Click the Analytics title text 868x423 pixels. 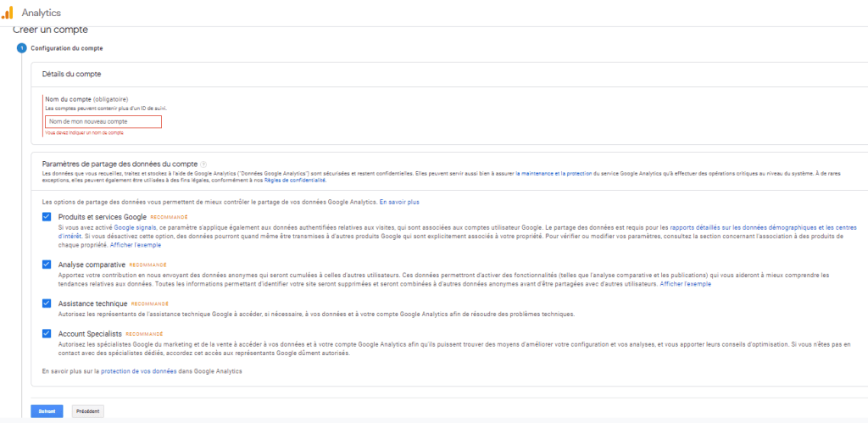click(x=42, y=13)
